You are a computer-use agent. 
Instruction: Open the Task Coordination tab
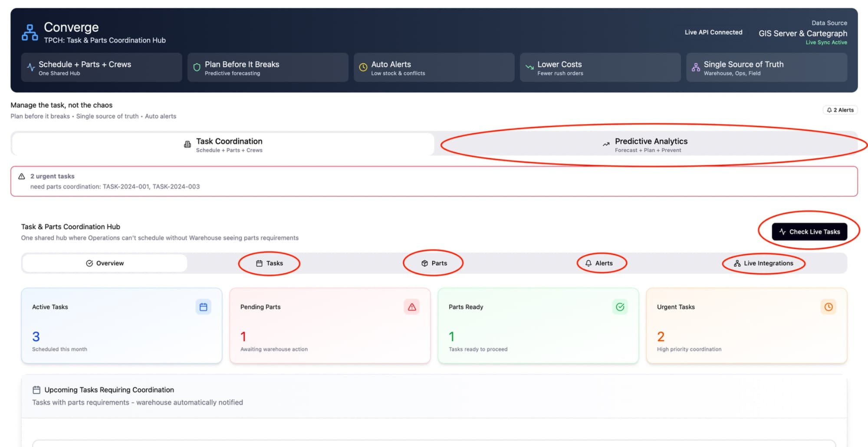pos(223,145)
